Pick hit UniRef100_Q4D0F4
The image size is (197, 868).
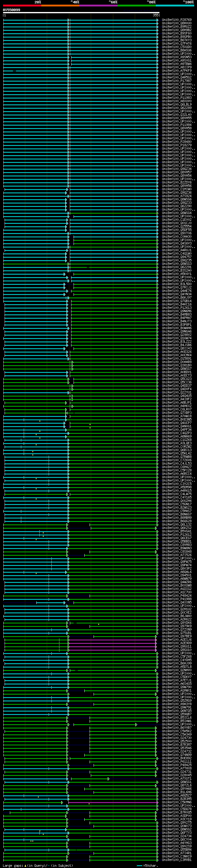pyautogui.click(x=177, y=389)
